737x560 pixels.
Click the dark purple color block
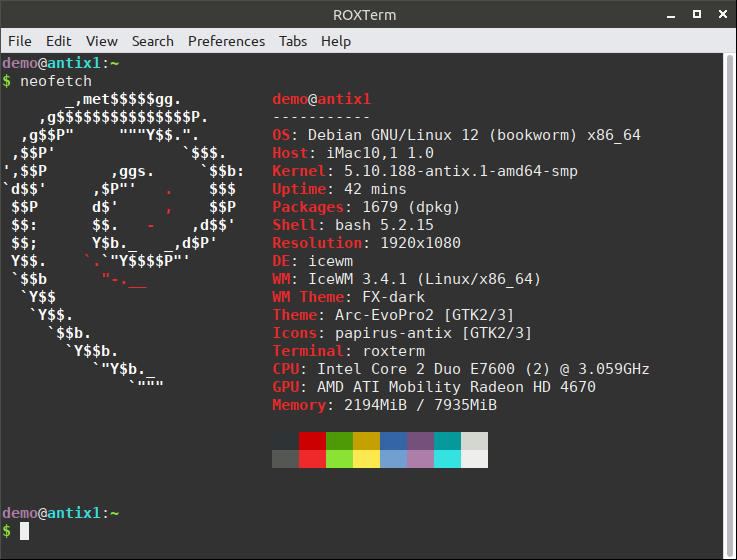click(x=420, y=441)
